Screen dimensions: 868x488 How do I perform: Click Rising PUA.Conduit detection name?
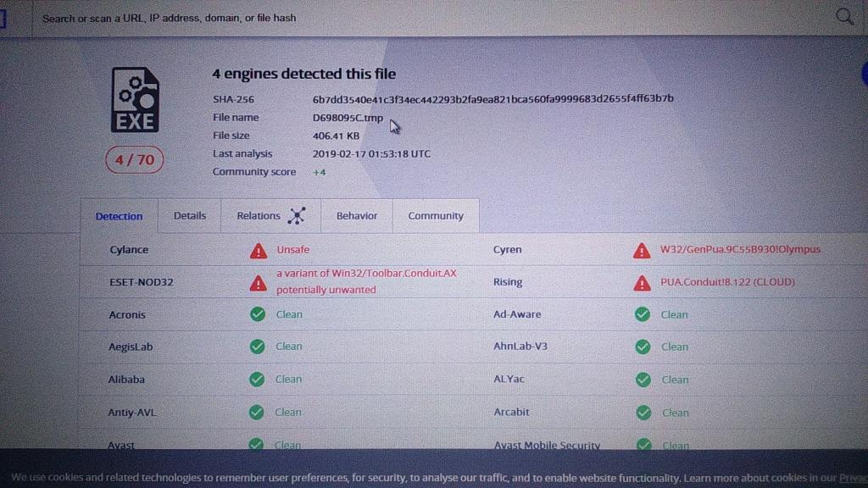pos(727,281)
